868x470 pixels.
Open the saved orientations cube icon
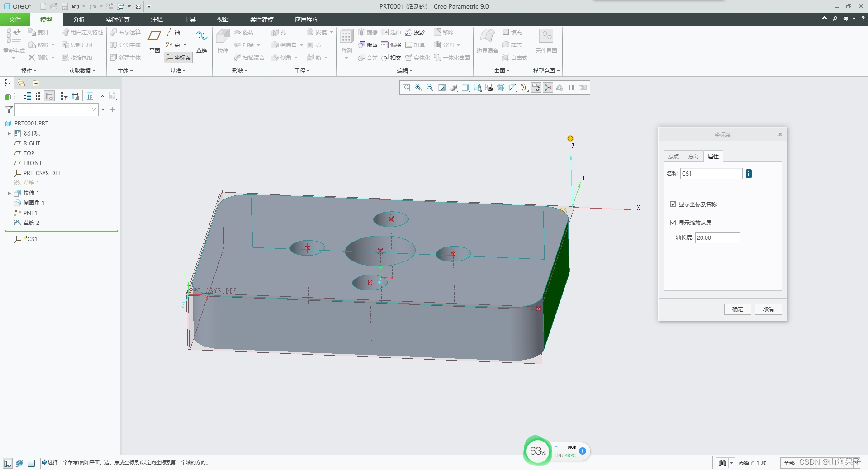[x=477, y=87]
